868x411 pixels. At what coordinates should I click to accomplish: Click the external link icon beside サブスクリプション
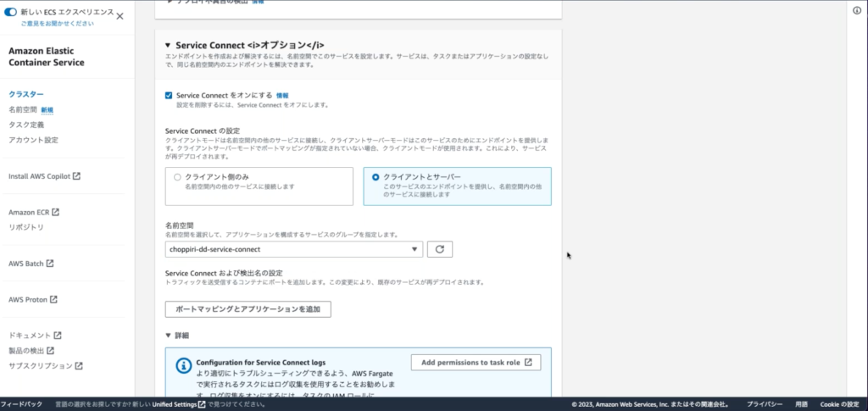79,365
